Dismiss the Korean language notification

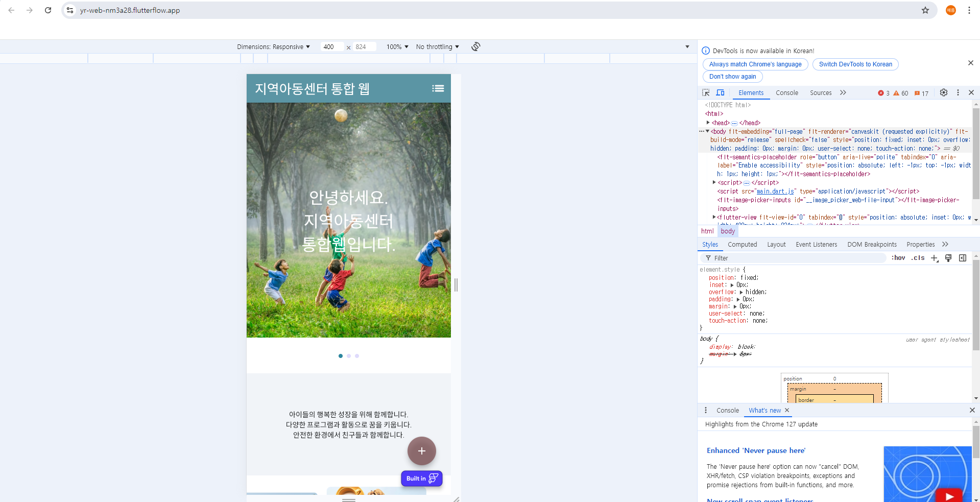point(971,63)
